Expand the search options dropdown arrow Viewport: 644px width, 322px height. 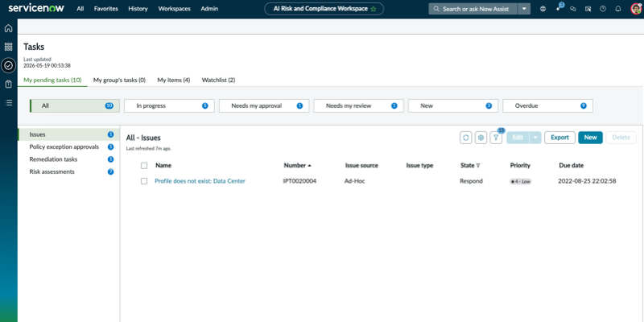[524, 9]
